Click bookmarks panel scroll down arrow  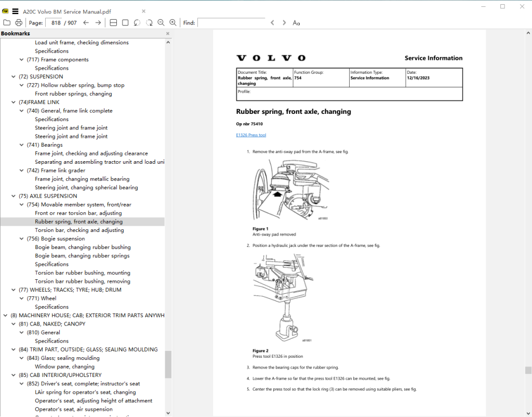pos(168,413)
